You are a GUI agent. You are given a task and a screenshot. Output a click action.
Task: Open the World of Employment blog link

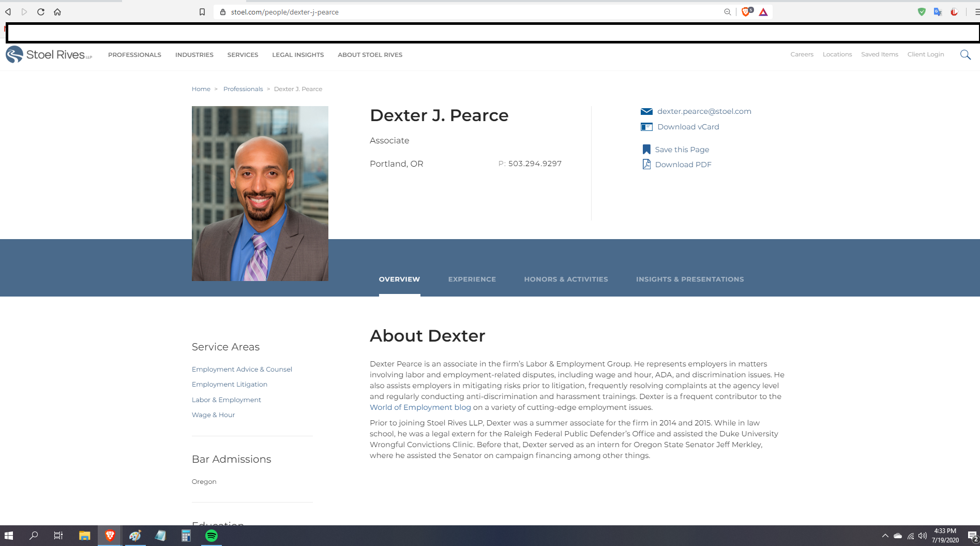[420, 407]
